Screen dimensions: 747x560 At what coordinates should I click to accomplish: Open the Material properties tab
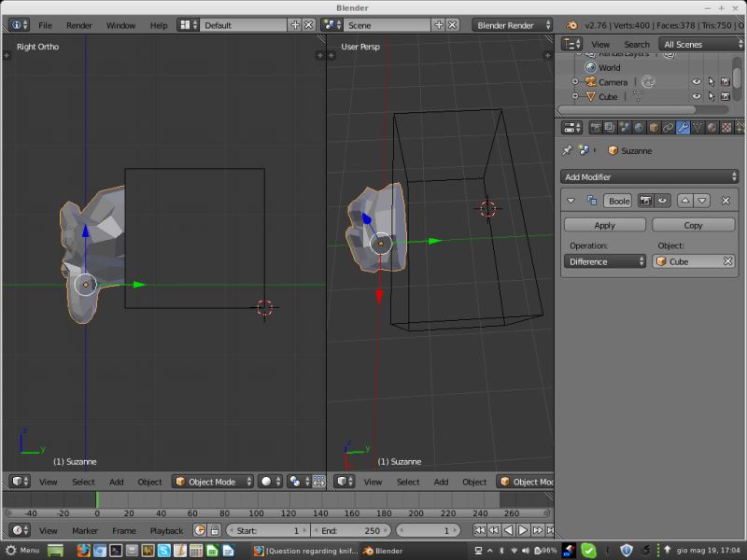coord(710,127)
